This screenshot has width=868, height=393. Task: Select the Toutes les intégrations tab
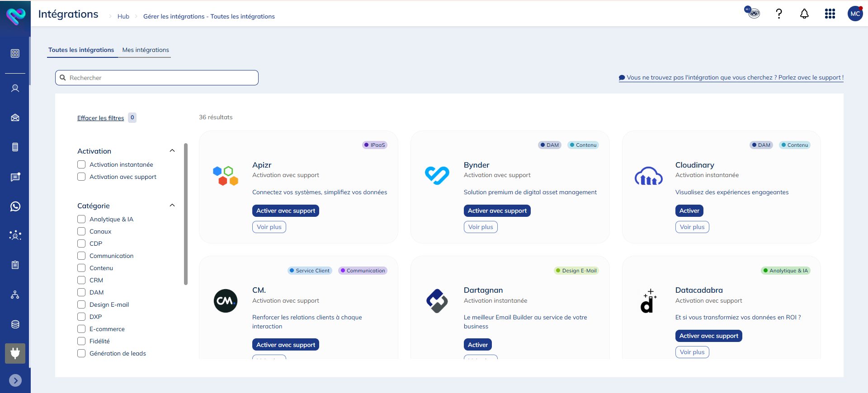click(x=81, y=50)
